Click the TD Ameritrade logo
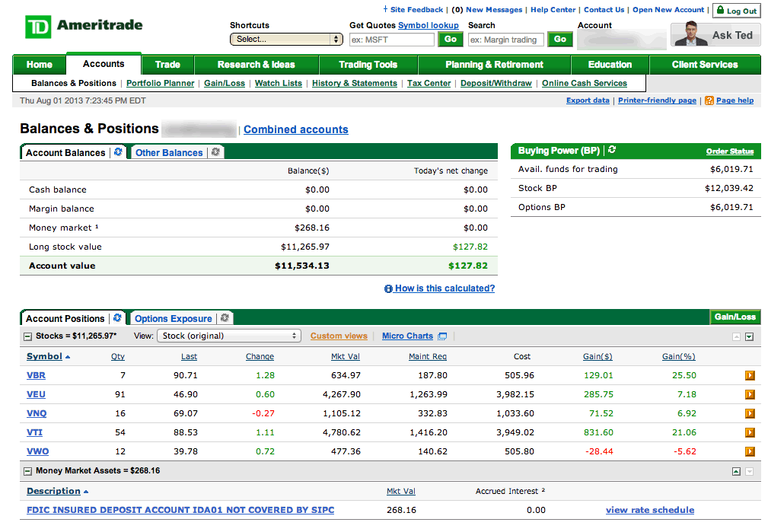Viewport: 768px width, 532px height. click(x=84, y=26)
